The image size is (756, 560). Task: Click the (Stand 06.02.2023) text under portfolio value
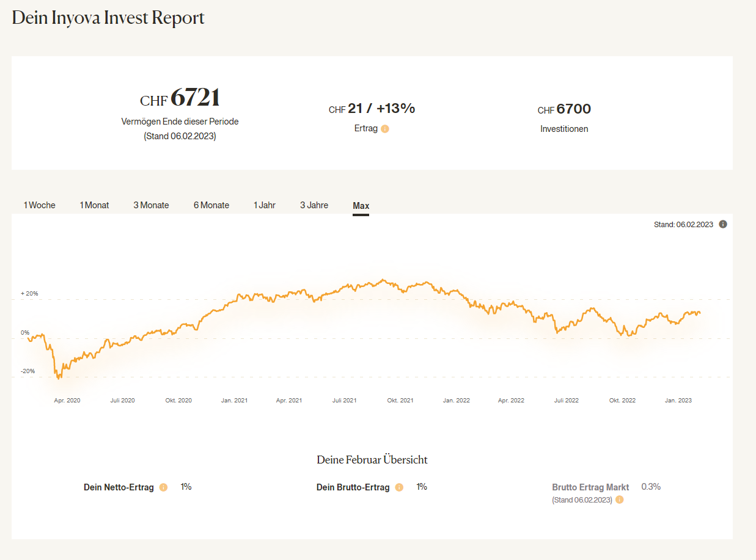pyautogui.click(x=180, y=136)
